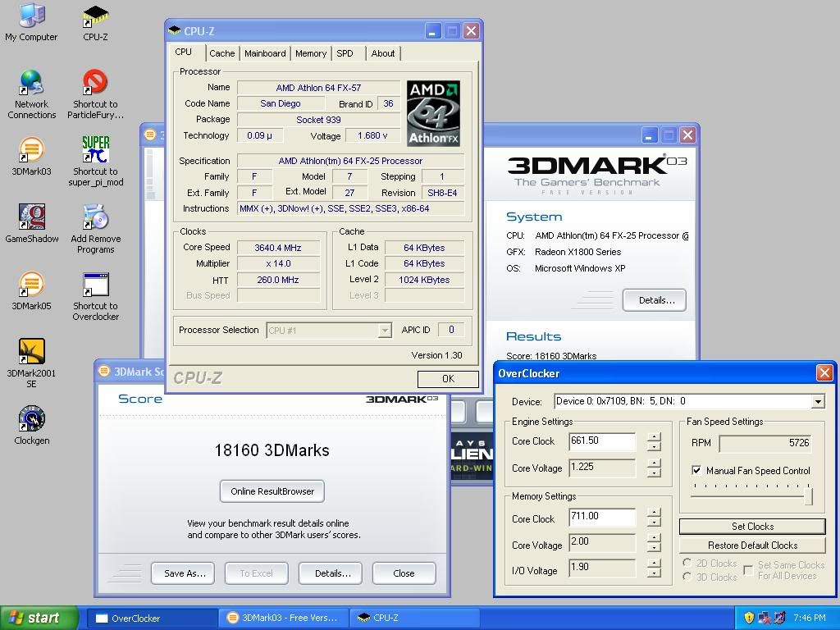Image resolution: width=840 pixels, height=630 pixels.
Task: Click the Memory Core Clock input field
Action: coord(602,517)
